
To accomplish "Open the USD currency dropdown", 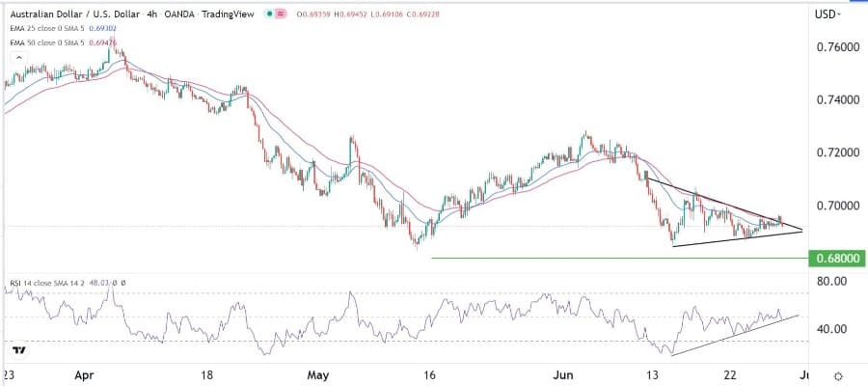I will tap(828, 14).
